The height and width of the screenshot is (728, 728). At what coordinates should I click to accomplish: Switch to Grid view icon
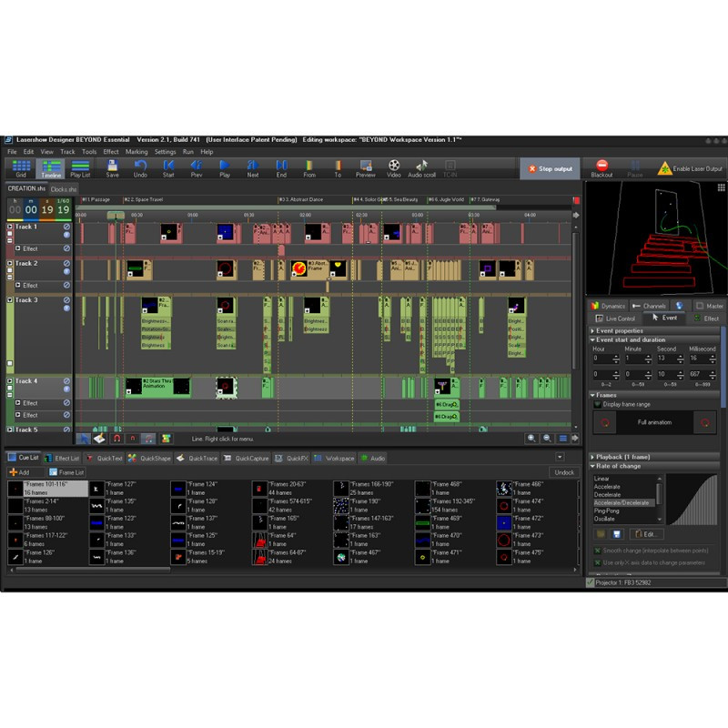(21, 167)
